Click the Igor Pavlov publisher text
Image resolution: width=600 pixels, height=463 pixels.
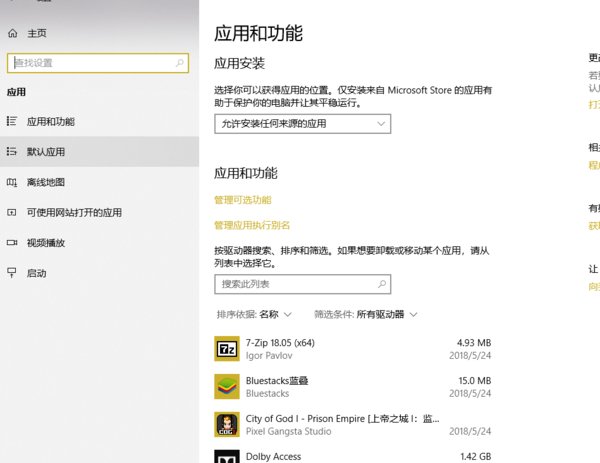[x=269, y=355]
